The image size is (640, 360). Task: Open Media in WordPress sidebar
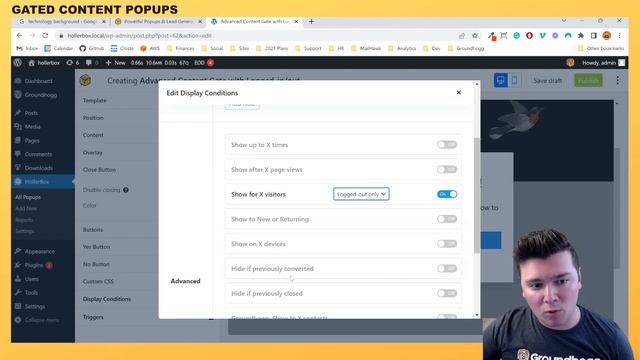(32, 127)
